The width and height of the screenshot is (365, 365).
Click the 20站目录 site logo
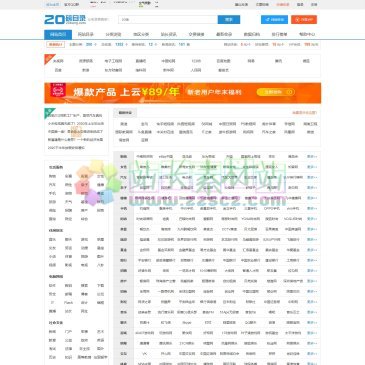click(65, 19)
